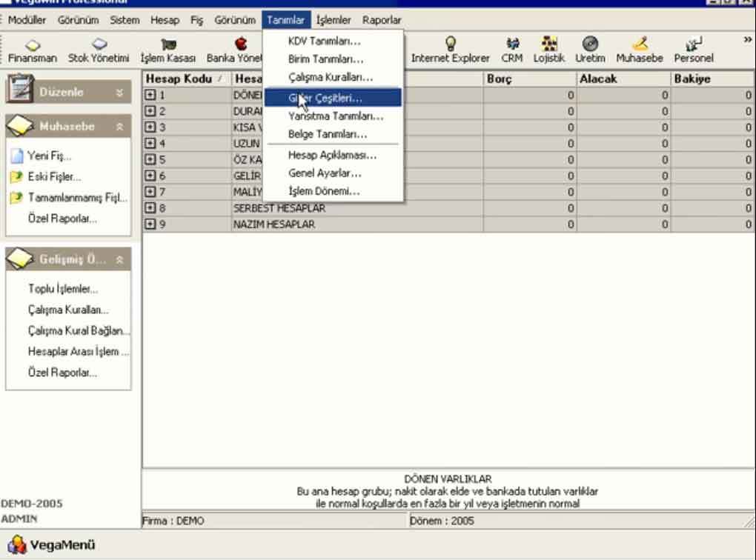Launch Internet Explorer from the toolbar
Viewport: 756px width, 560px height.
tap(451, 50)
